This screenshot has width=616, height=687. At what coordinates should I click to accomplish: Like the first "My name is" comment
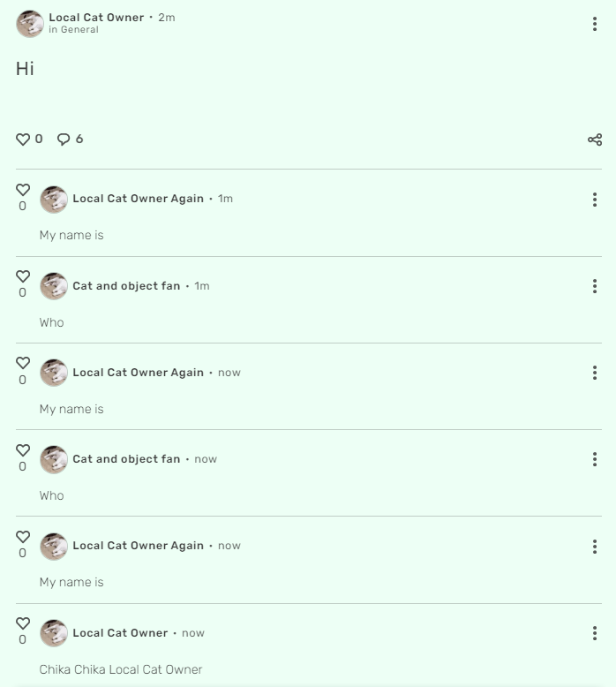point(23,190)
